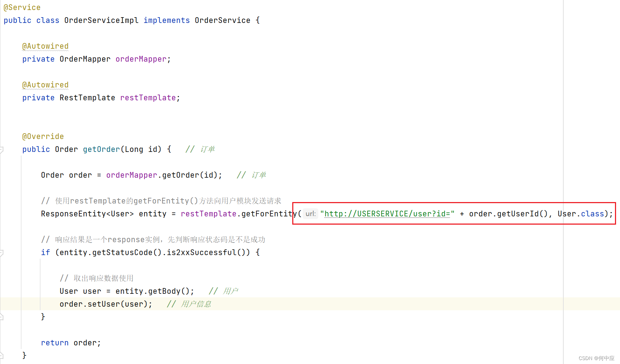Click the getForEntity method call

269,214
